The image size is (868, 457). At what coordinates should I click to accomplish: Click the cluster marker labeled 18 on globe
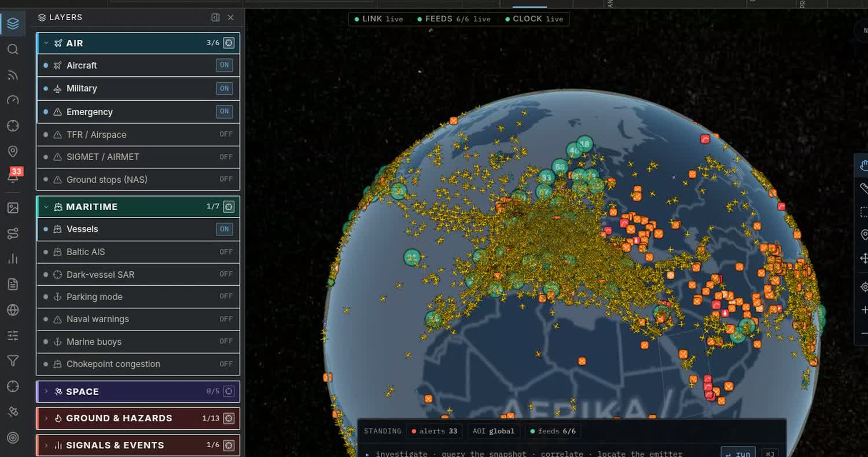585,143
